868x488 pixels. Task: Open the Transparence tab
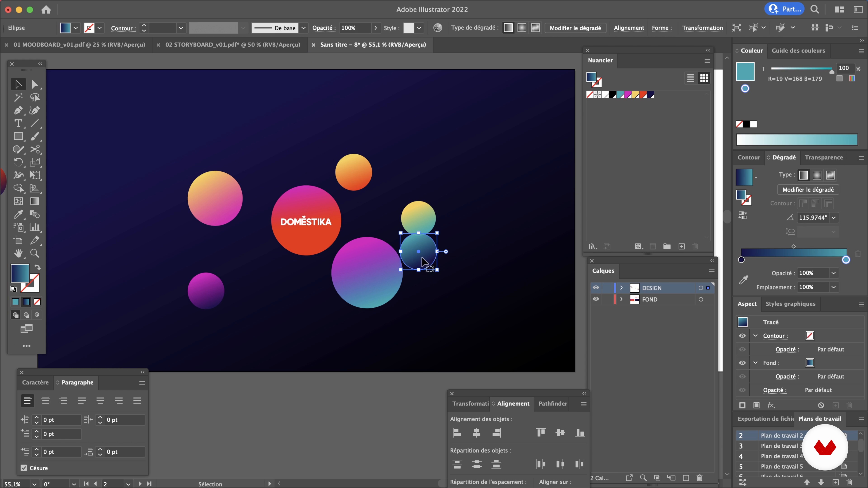click(x=824, y=157)
